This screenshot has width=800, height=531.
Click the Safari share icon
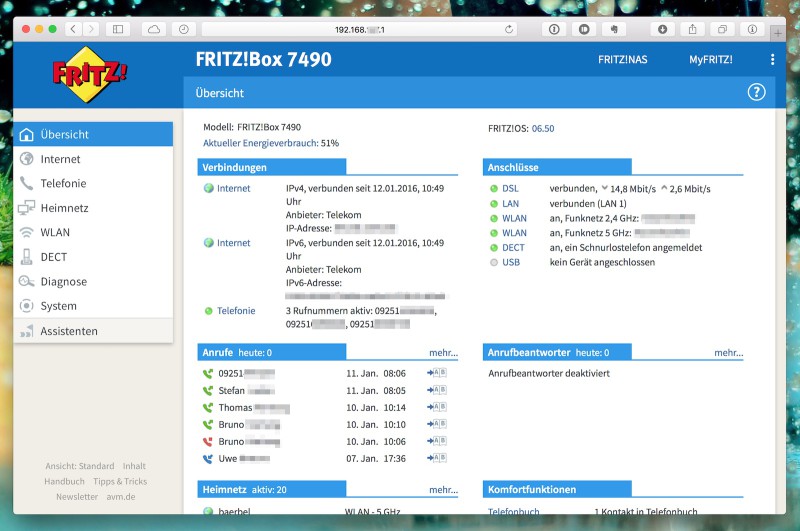tap(692, 30)
